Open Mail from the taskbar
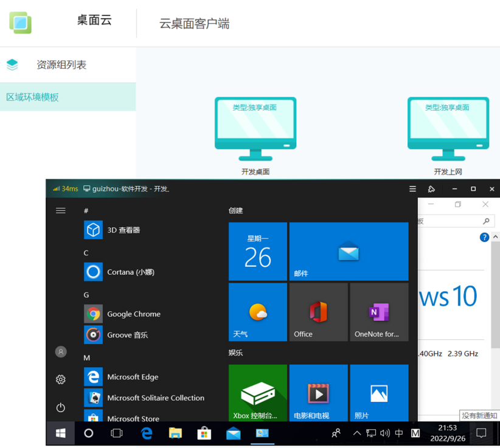The image size is (500, 448). click(233, 433)
